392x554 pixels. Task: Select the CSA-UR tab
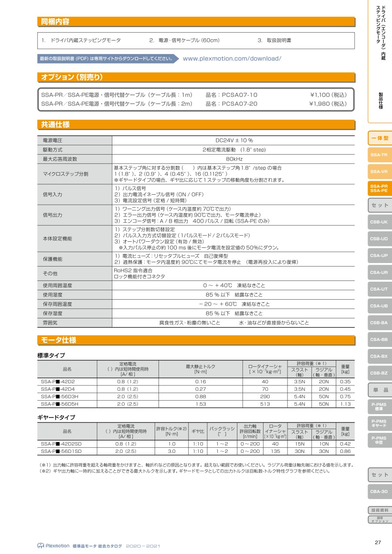[379, 272]
